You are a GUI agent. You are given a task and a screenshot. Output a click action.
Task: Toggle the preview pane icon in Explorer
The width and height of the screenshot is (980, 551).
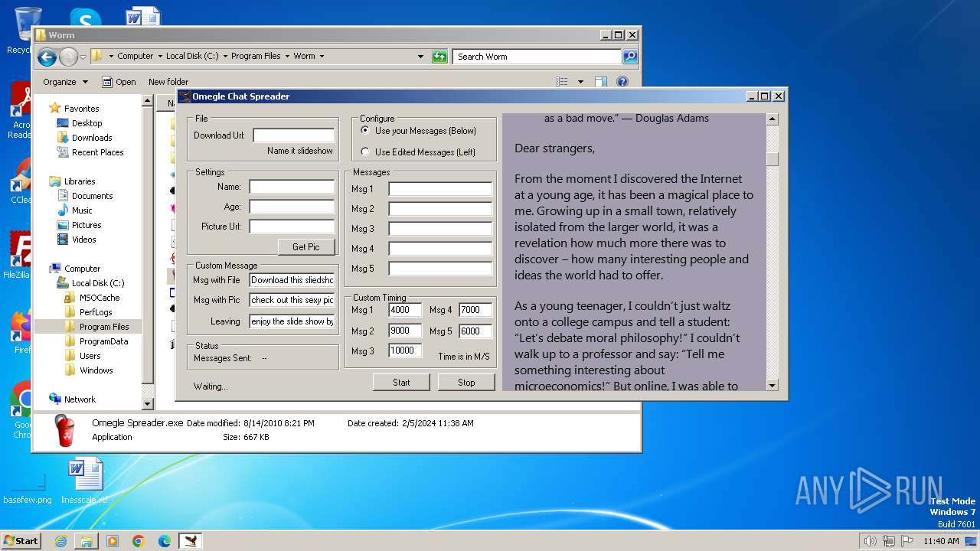(x=601, y=82)
